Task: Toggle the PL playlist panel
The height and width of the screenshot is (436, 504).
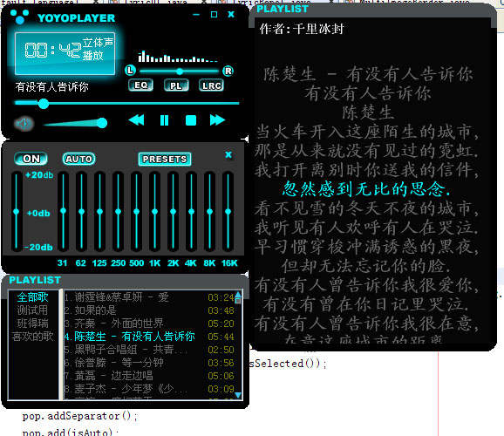Action: [x=176, y=85]
